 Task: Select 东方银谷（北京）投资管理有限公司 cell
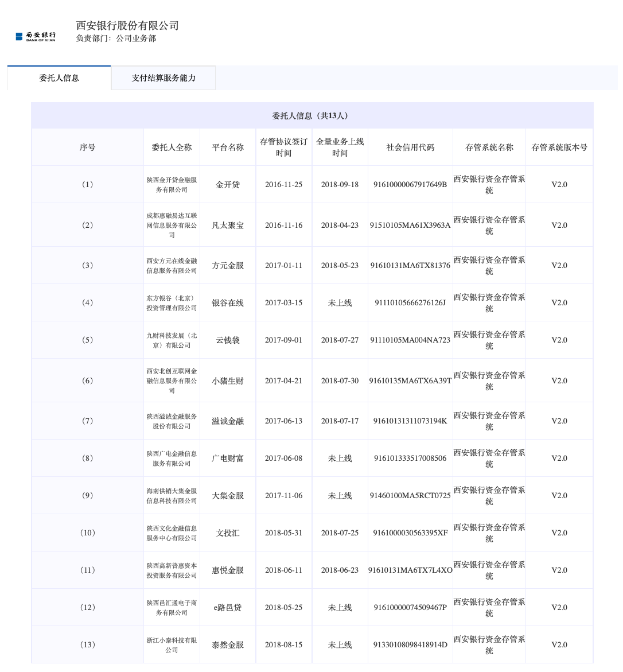click(x=172, y=303)
